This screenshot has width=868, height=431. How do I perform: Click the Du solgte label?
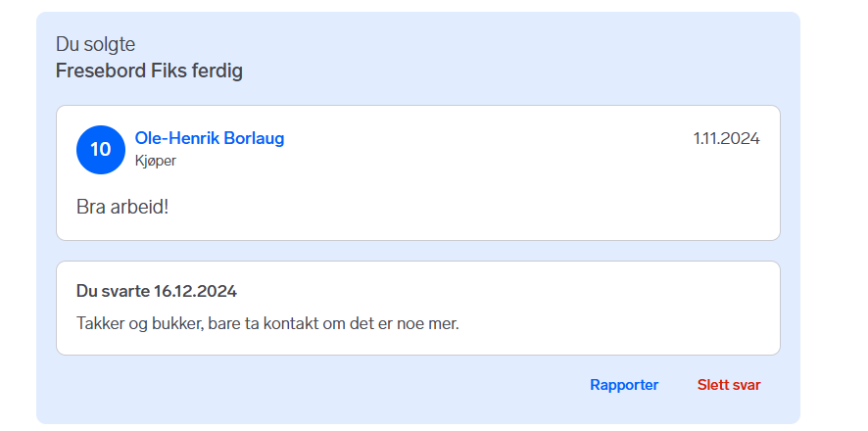coord(95,44)
